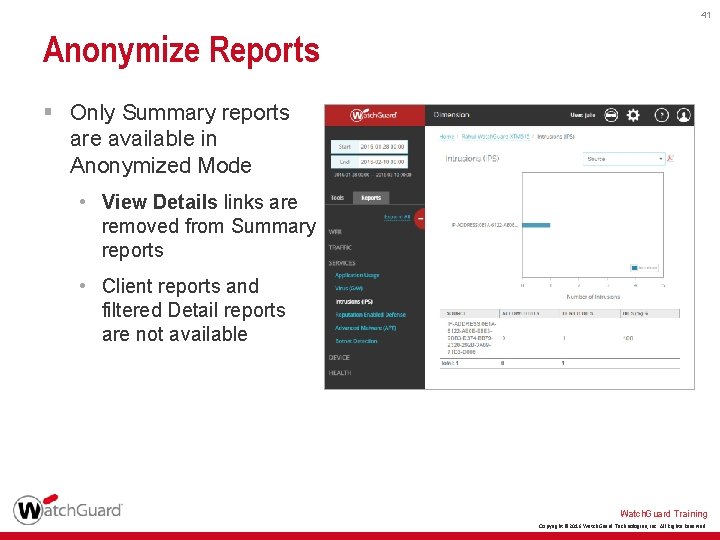Click the 'Anonymize Reports' slide title
The height and width of the screenshot is (540, 720).
(x=181, y=50)
